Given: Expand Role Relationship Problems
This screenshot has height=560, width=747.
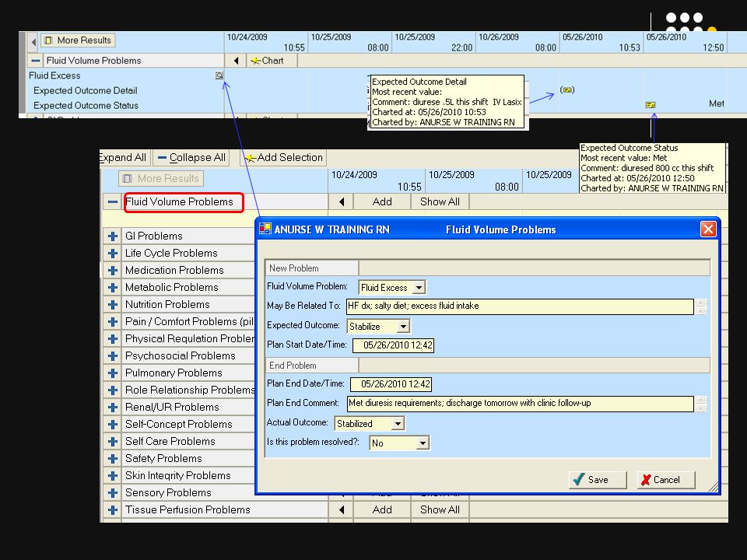Looking at the screenshot, I should (112, 390).
